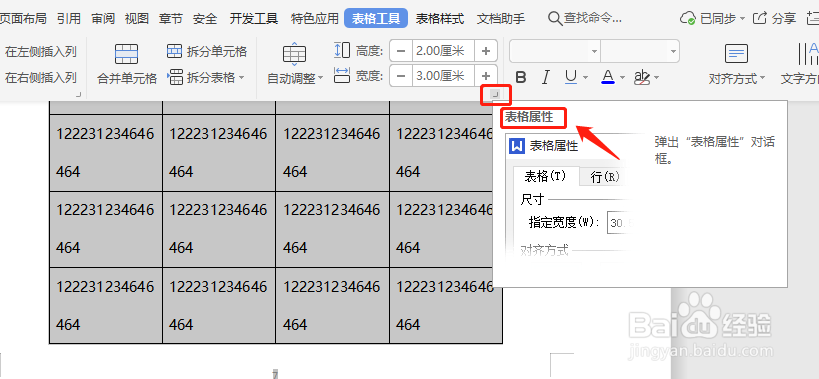
Task: Click the first-column cell in the bottom table row
Action: 106,305
